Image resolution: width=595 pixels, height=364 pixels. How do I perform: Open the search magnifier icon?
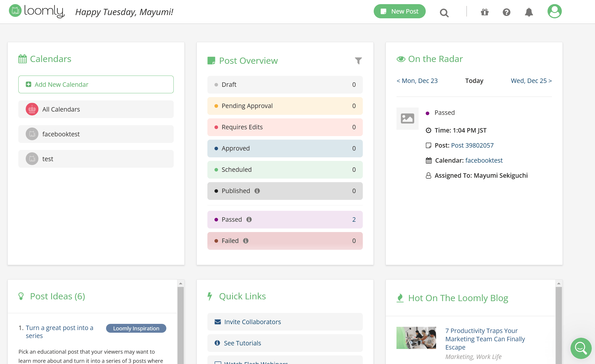click(444, 13)
